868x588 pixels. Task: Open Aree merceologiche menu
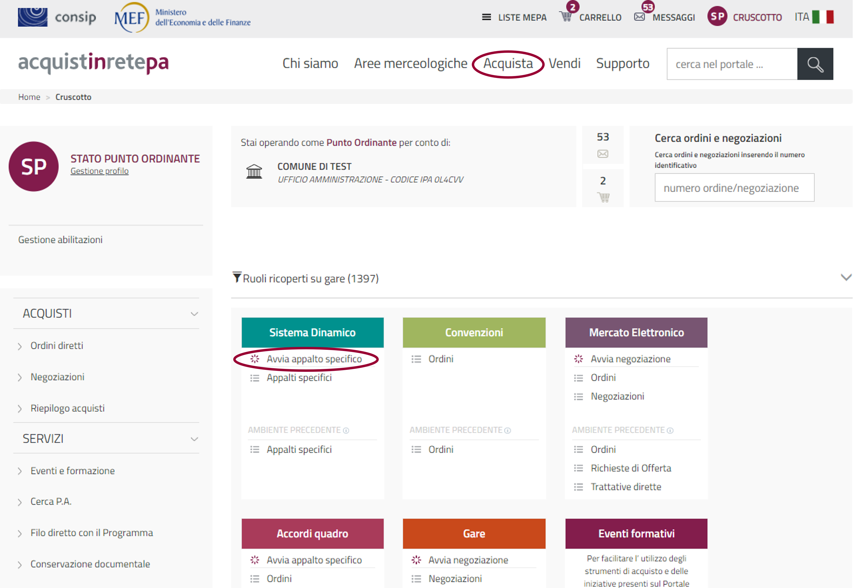(411, 64)
